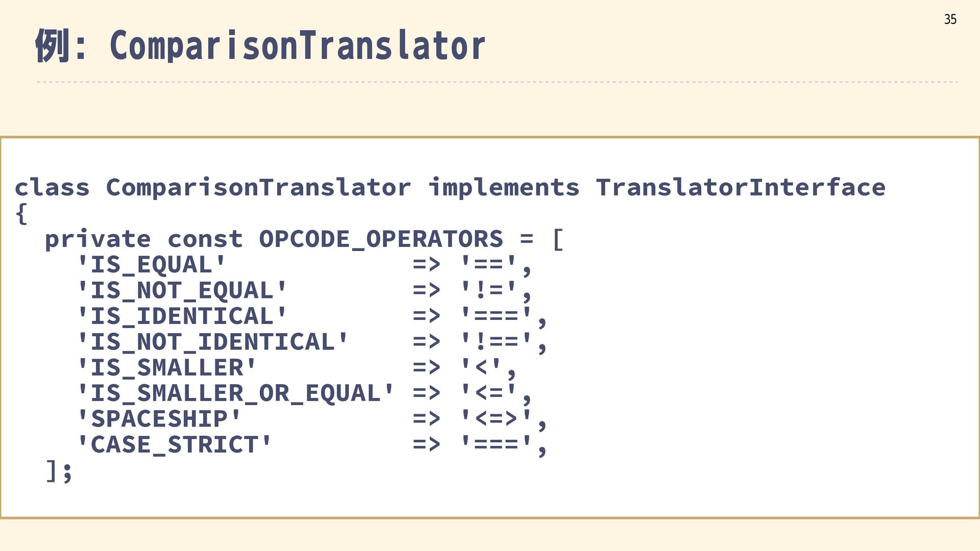Screen dimensions: 980x551
Task: Click the 'IS_NOT_EQUAL' array key
Action: click(x=182, y=291)
